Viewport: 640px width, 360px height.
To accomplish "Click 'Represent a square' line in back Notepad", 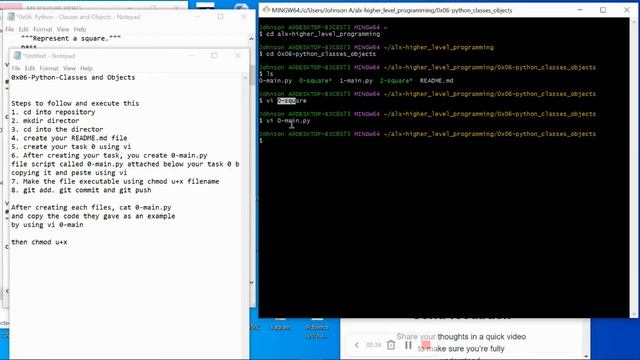I will (x=71, y=38).
